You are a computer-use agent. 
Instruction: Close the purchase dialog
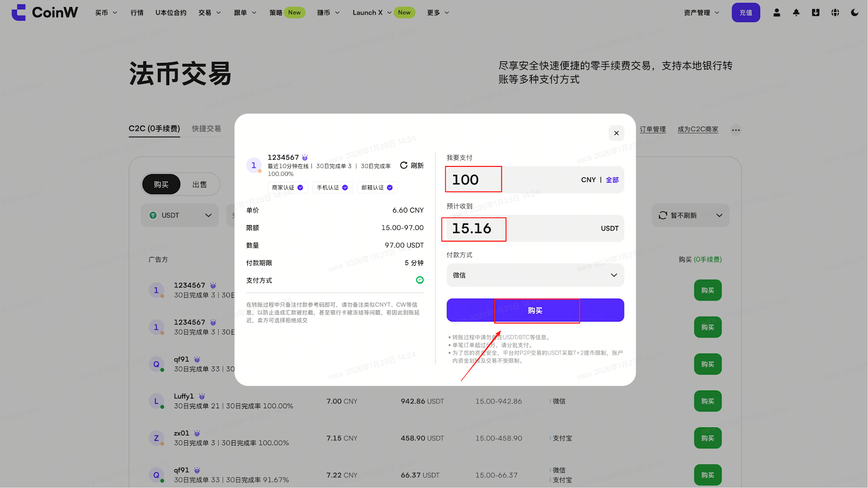[616, 133]
